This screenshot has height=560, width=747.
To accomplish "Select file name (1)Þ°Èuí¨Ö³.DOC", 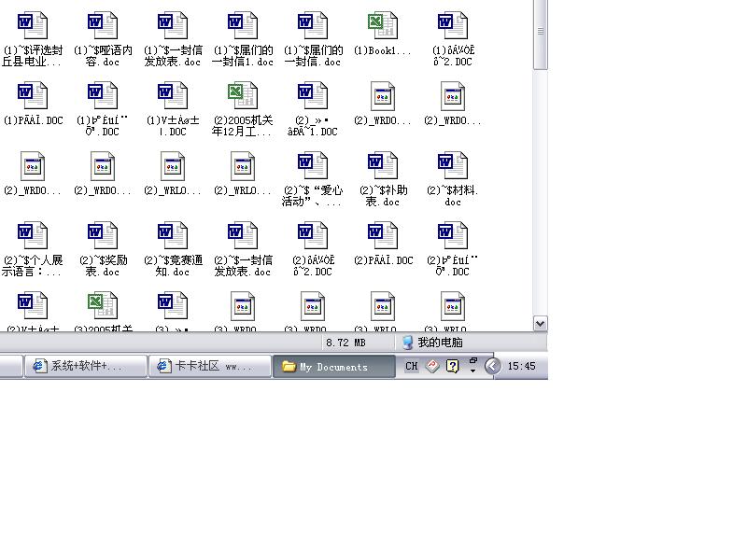I will 103,126.
